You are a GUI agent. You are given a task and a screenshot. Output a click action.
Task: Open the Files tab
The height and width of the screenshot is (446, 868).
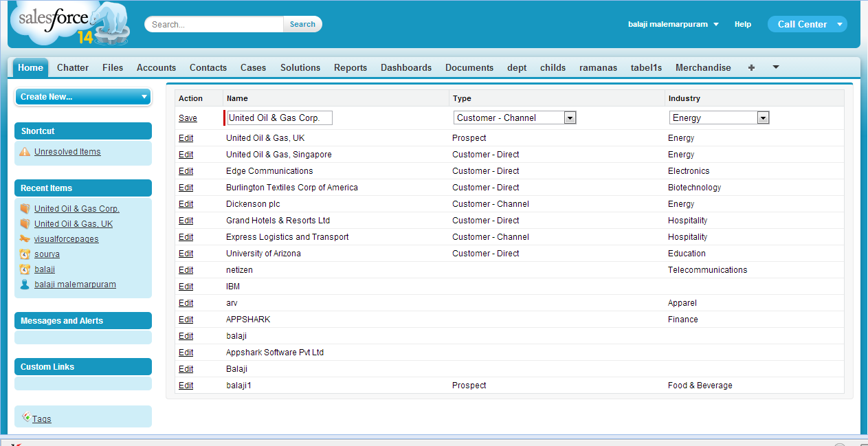113,67
